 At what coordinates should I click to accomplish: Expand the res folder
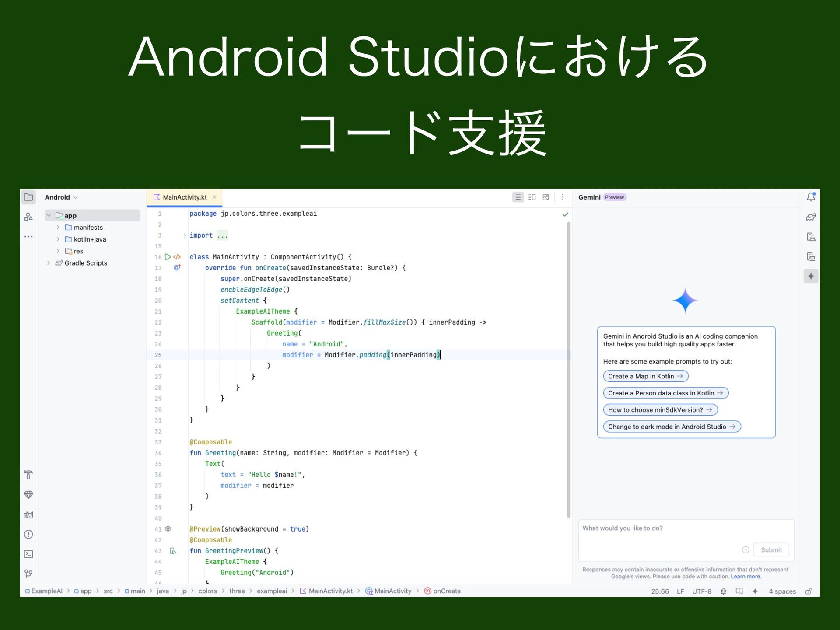click(x=58, y=251)
